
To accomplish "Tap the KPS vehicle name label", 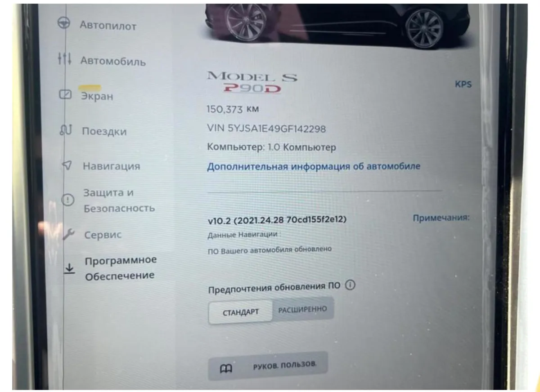I will point(463,84).
